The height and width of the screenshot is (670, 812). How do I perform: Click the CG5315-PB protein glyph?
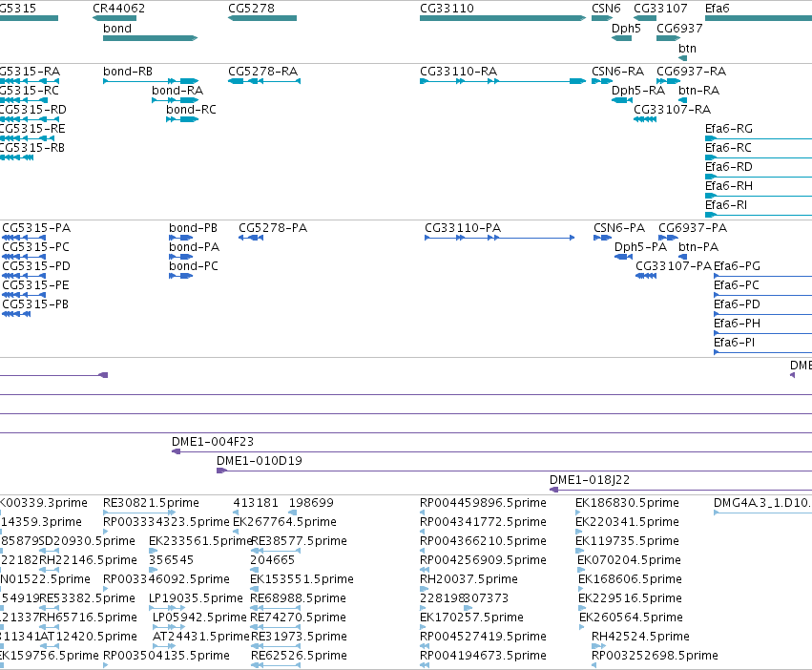pyautogui.click(x=16, y=314)
